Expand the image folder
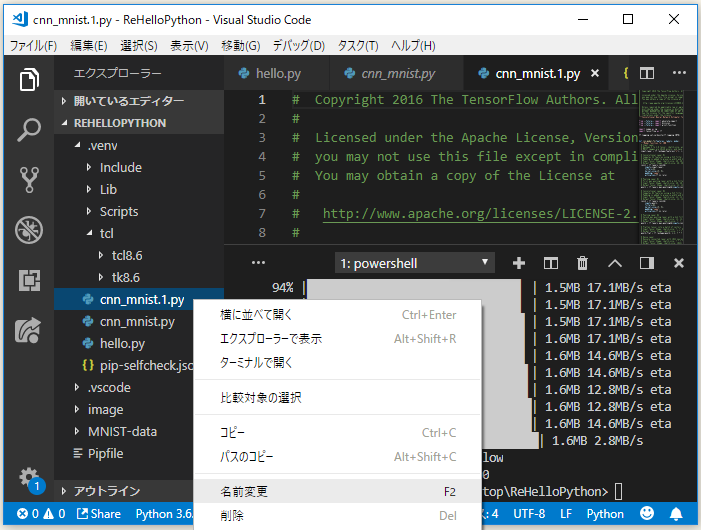The image size is (701, 530). click(x=123, y=409)
